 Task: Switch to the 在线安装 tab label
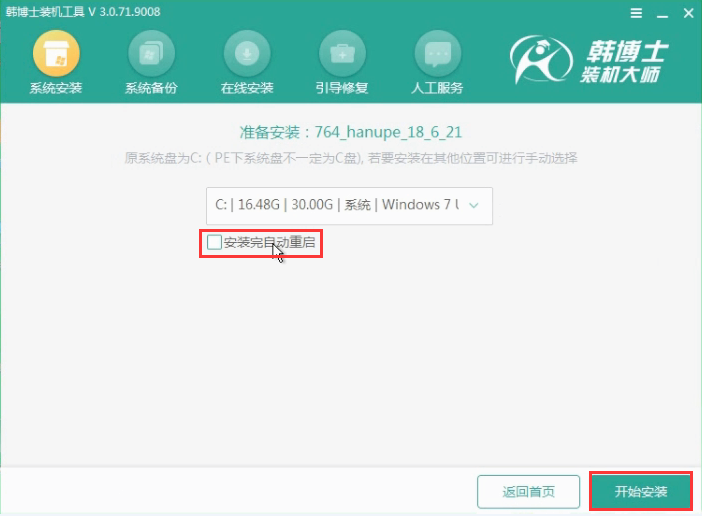pos(246,88)
